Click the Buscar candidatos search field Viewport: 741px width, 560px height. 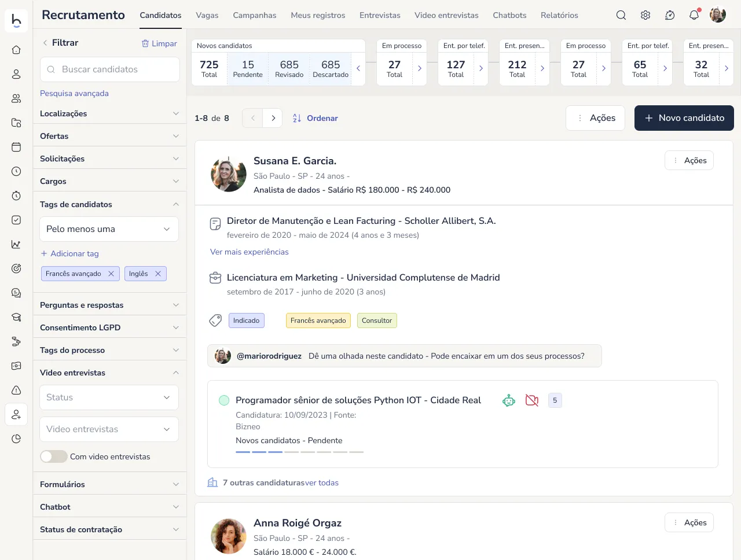(x=110, y=69)
